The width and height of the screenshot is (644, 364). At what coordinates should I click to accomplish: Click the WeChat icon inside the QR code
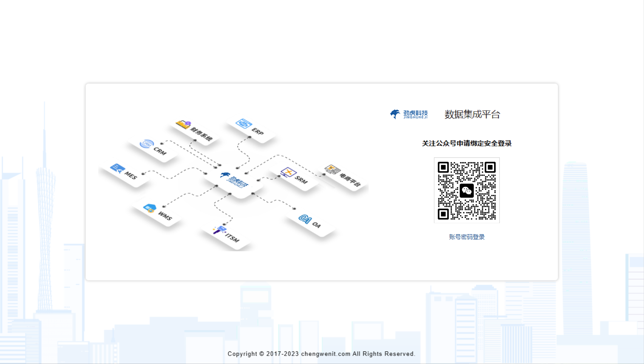pyautogui.click(x=467, y=190)
